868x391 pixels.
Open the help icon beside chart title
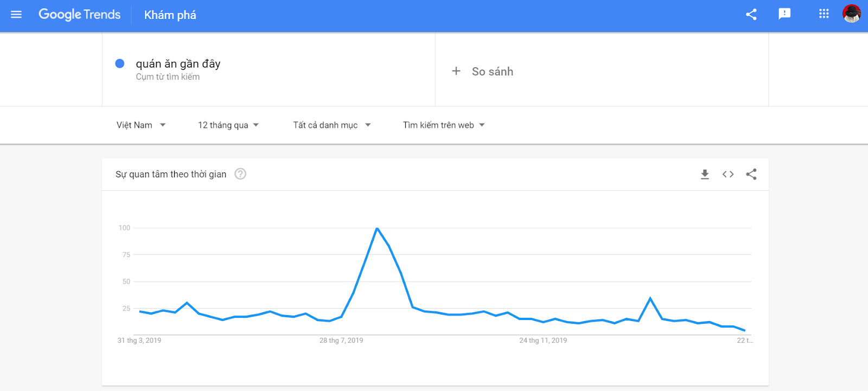240,174
